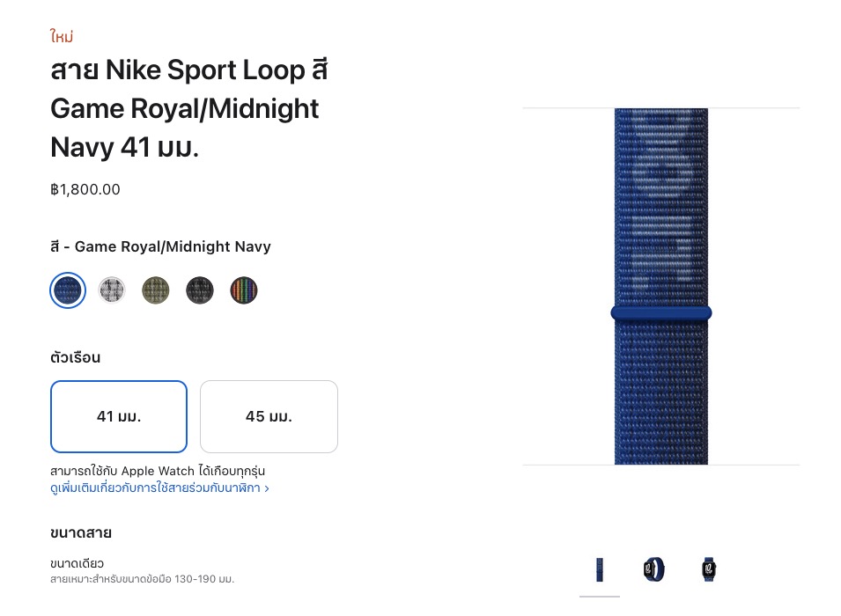View the thumbnail of band on watch
Image resolution: width=841 pixels, height=616 pixels.
(709, 569)
